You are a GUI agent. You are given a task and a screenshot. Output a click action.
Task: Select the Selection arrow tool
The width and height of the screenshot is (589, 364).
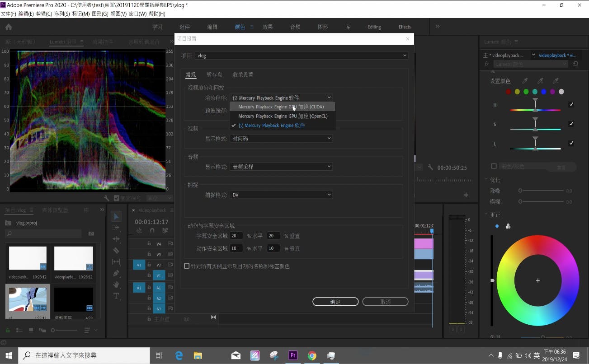pyautogui.click(x=116, y=217)
